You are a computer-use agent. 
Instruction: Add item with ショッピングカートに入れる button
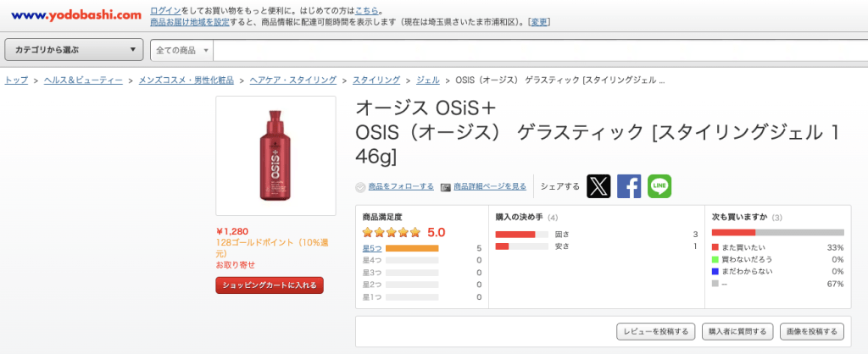(270, 285)
